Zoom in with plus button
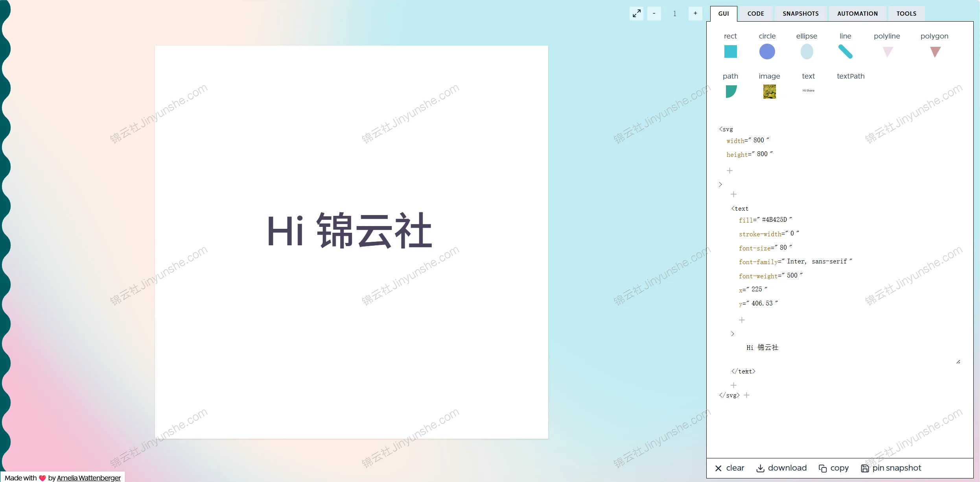Viewport: 980px width, 482px height. click(695, 13)
